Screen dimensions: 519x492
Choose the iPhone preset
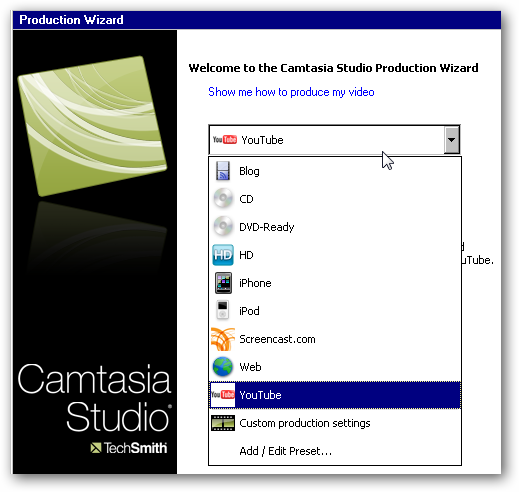click(335, 283)
